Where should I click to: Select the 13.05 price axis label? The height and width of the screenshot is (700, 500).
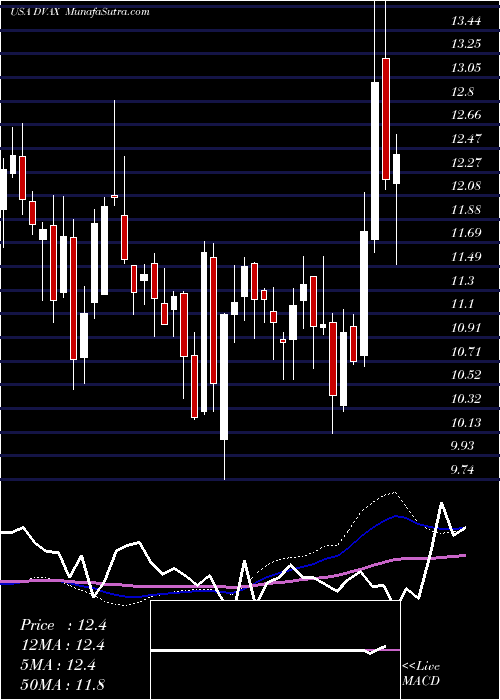pyautogui.click(x=467, y=68)
